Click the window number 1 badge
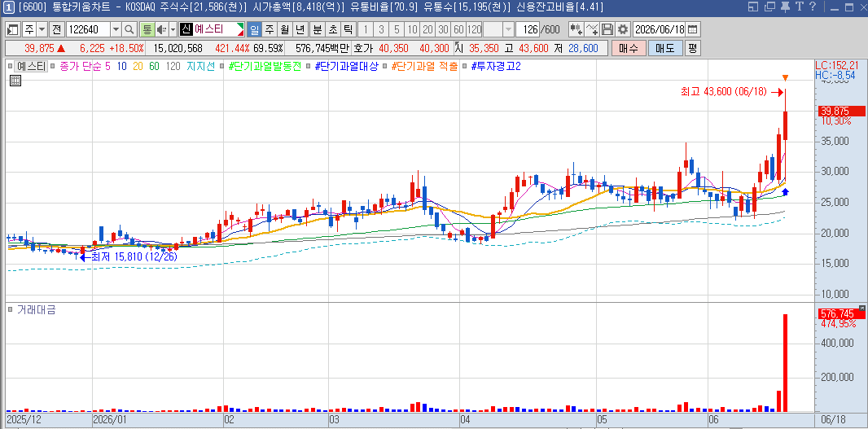This screenshot has height=429, width=868. coord(8,7)
